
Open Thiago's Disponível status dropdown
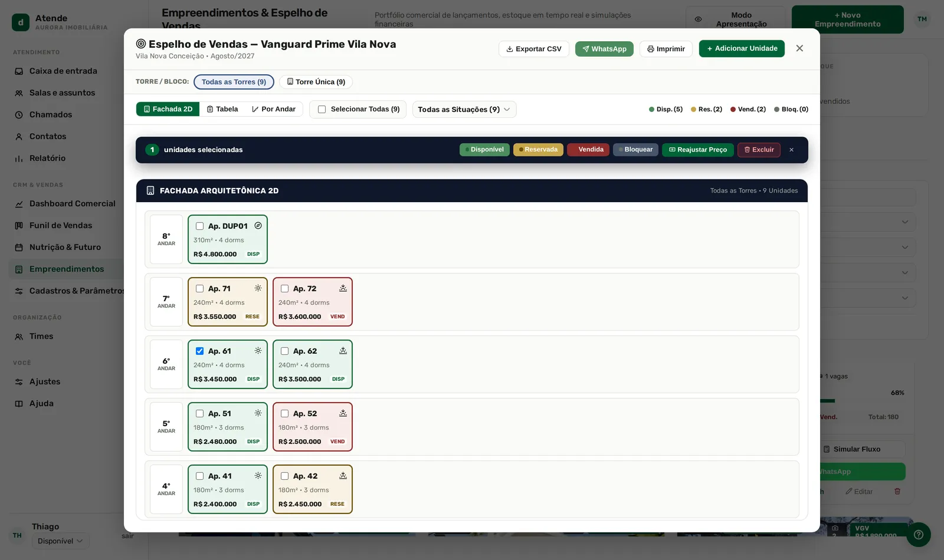(x=61, y=541)
